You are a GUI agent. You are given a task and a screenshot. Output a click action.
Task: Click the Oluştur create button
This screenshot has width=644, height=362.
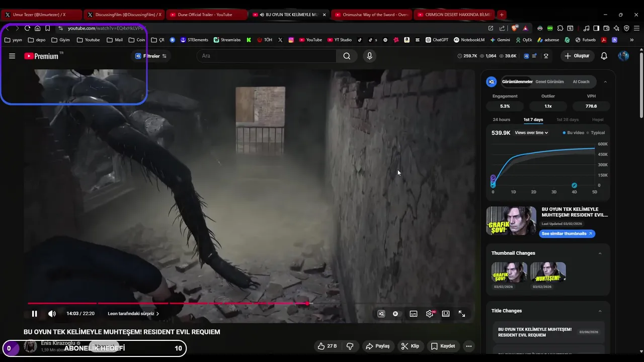coord(577,56)
